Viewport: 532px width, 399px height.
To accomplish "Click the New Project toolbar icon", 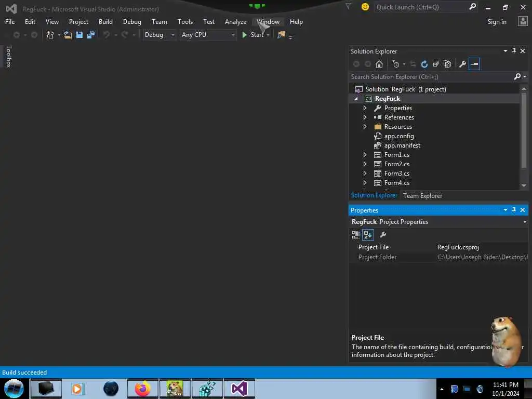I will click(50, 35).
